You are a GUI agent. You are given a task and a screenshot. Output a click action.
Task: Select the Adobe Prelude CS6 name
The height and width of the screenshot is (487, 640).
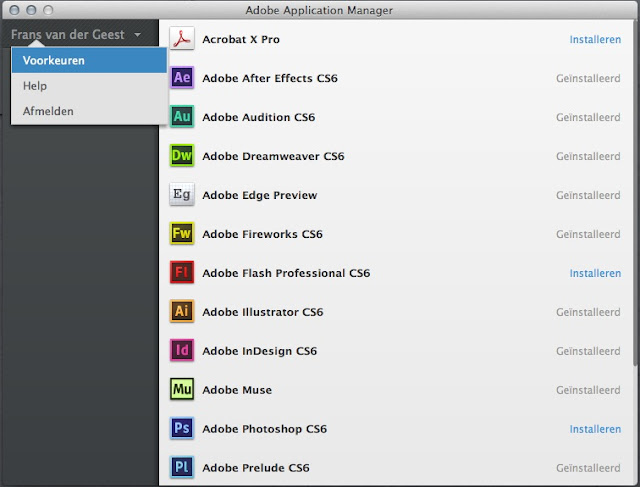click(256, 468)
